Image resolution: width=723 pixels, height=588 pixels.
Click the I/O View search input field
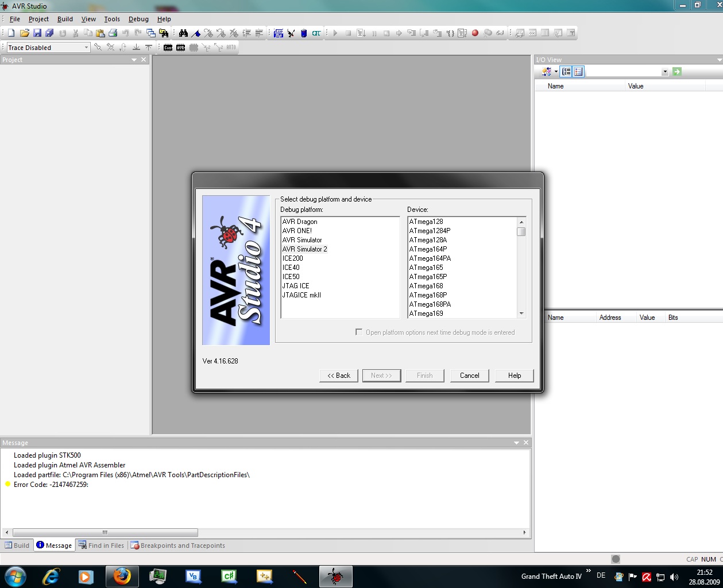click(623, 72)
